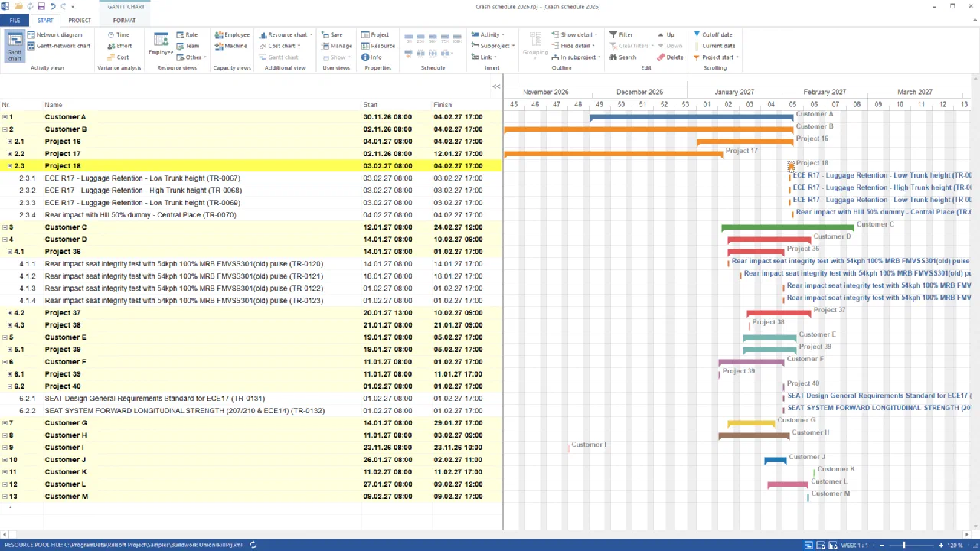Screen dimensions: 980x551
Task: Collapse Project 36 subtree
Action: coord(10,252)
